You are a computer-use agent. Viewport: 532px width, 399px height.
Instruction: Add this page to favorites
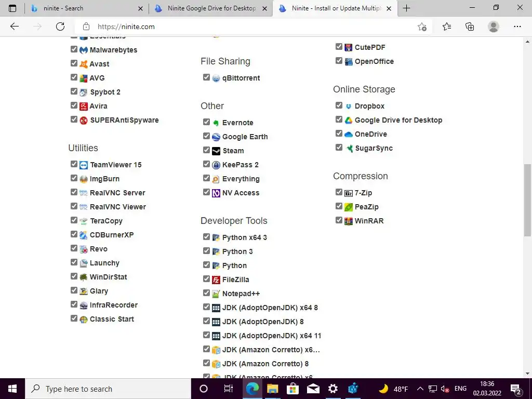(422, 27)
